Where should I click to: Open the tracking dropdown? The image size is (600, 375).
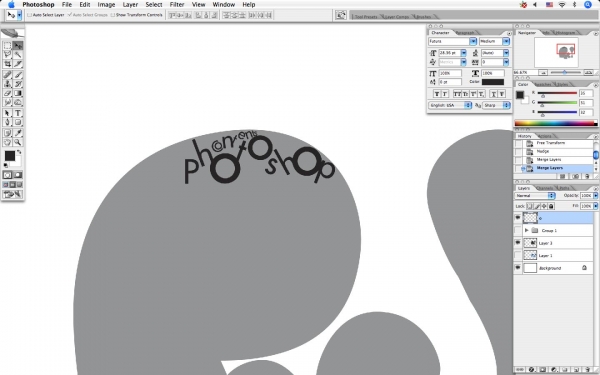(x=506, y=62)
